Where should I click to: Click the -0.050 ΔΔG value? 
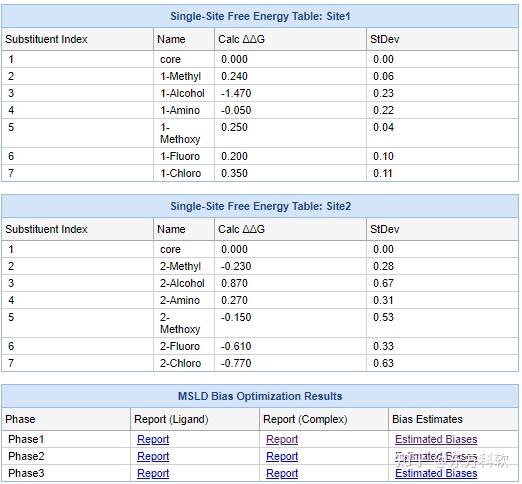coord(236,110)
